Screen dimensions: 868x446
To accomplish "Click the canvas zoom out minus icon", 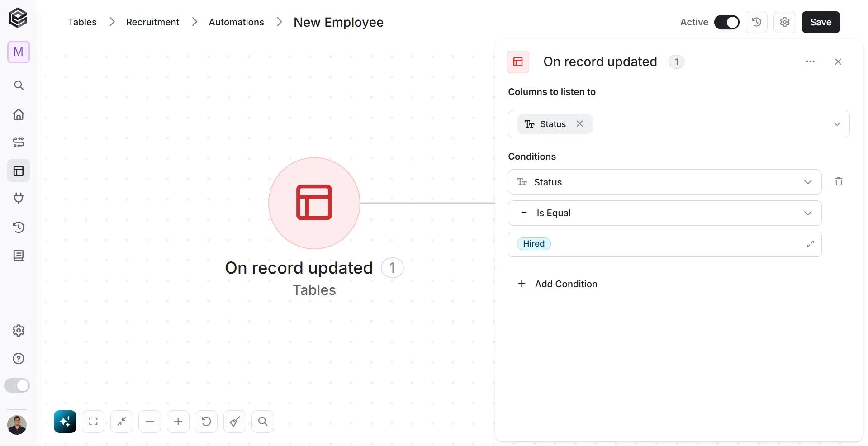I will pos(150,422).
